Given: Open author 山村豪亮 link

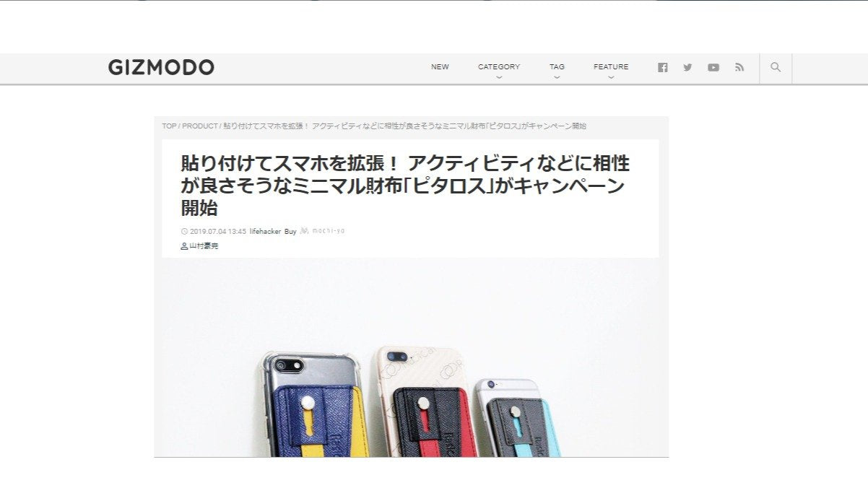Looking at the screenshot, I should [x=203, y=246].
